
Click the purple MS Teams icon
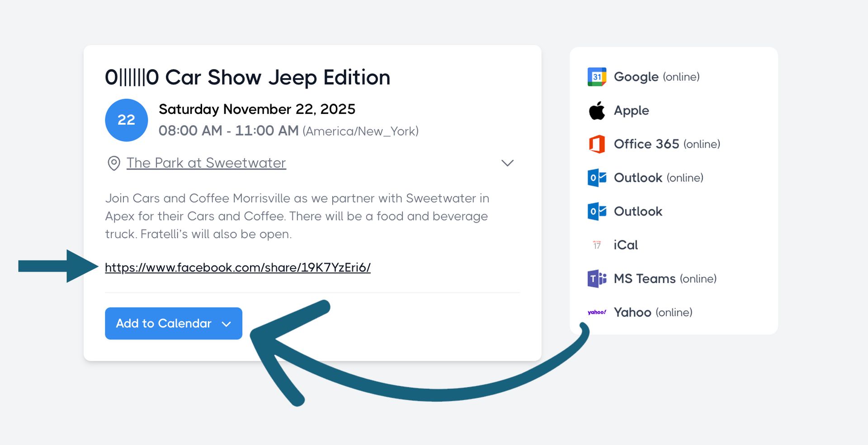tap(597, 279)
